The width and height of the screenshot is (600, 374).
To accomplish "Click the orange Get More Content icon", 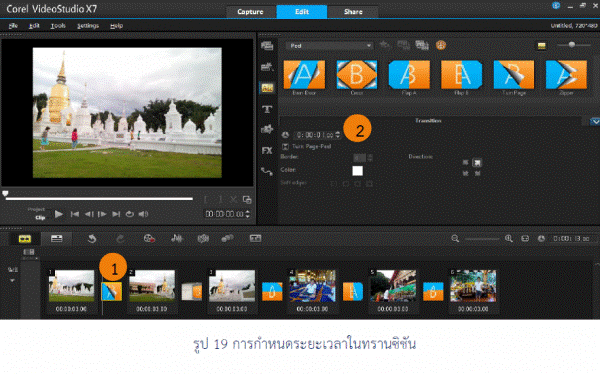I will [x=441, y=45].
